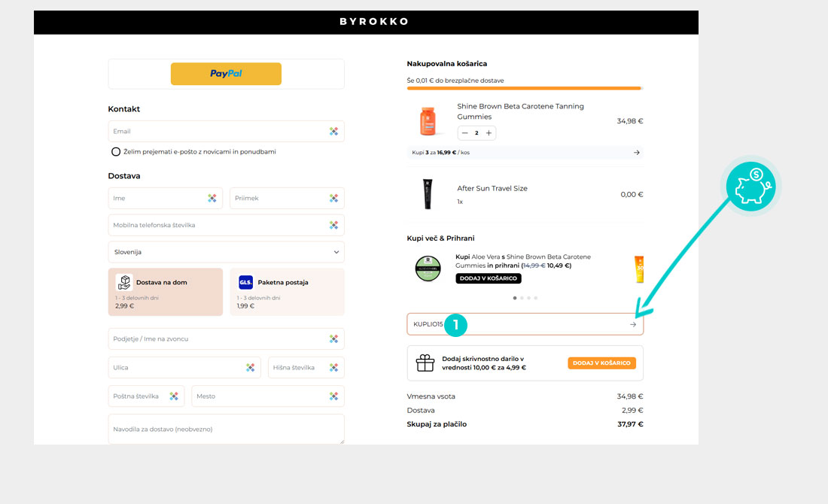Open the Slovenija country dropdown
Viewport: 828px width, 504px height.
click(x=226, y=252)
